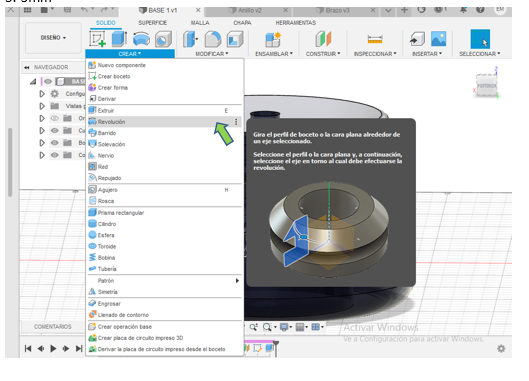Click the Create Sketch toolbar icon
Screen dimensions: 529x381
click(x=98, y=38)
